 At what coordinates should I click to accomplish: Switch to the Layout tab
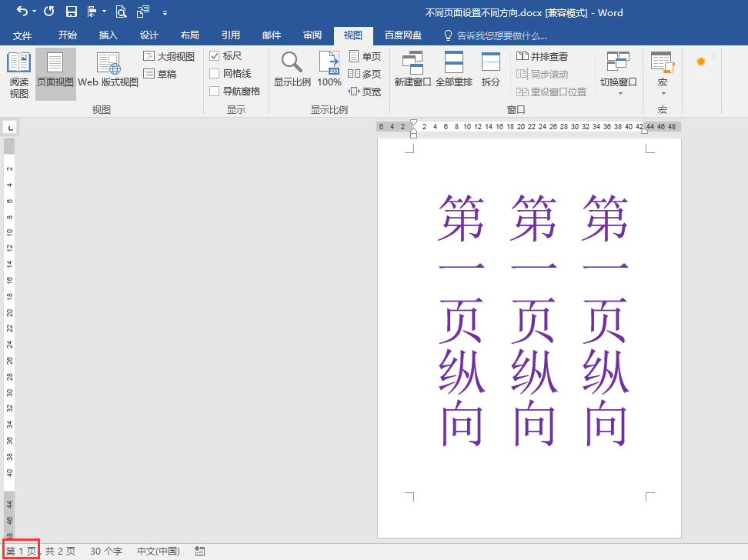point(190,35)
